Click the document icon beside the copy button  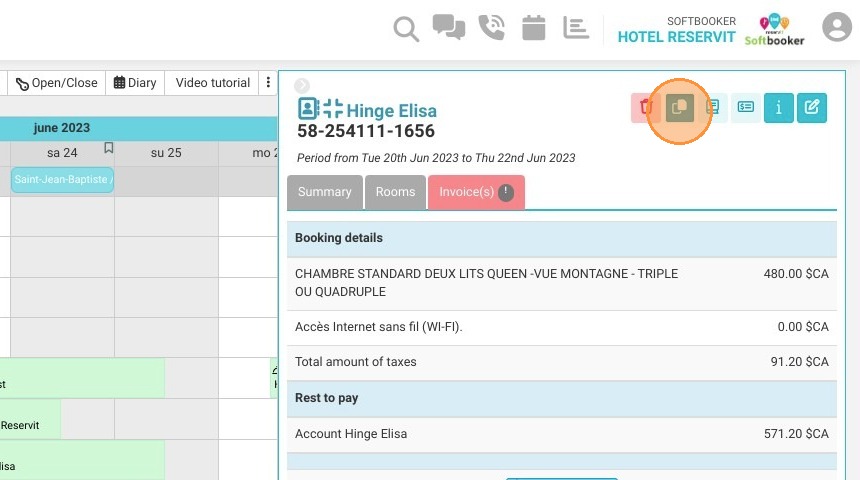[x=712, y=108]
